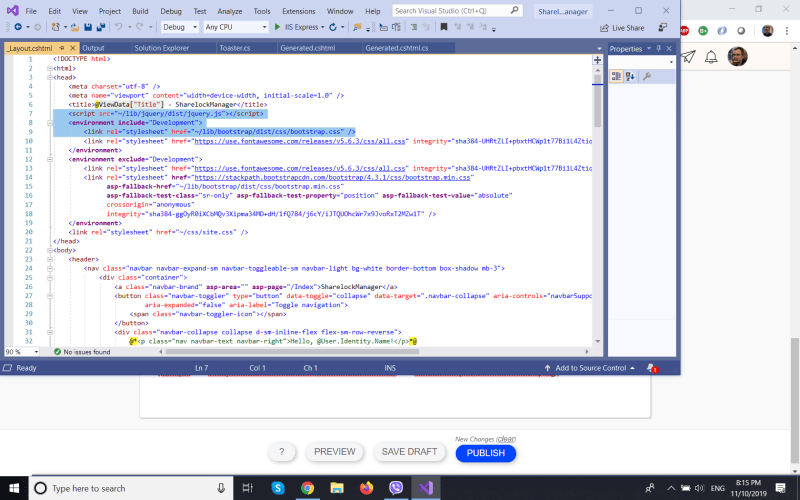Switch to the Output tab

coord(93,48)
